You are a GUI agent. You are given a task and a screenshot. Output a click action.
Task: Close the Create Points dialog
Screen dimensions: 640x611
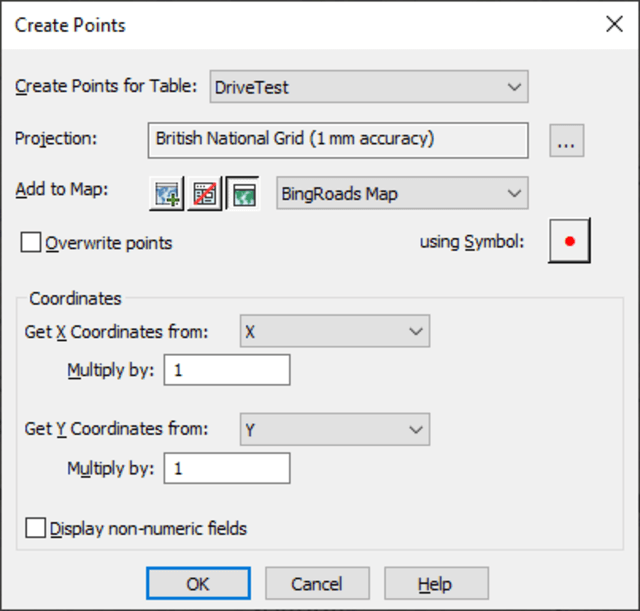[614, 24]
